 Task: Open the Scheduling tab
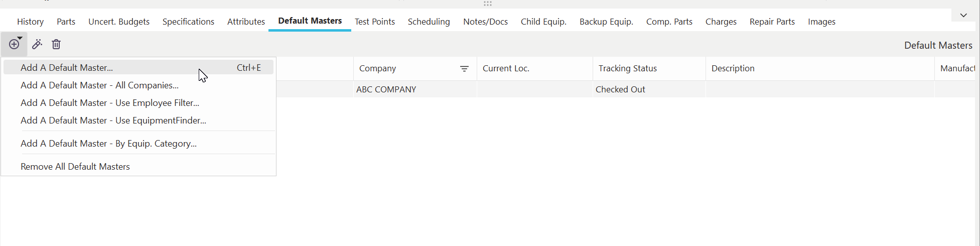tap(429, 22)
